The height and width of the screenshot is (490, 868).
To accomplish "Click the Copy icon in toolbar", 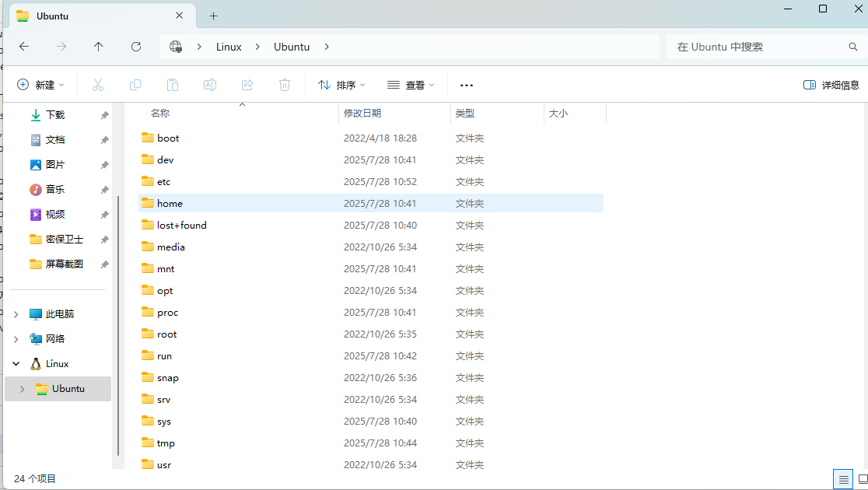I will (135, 85).
